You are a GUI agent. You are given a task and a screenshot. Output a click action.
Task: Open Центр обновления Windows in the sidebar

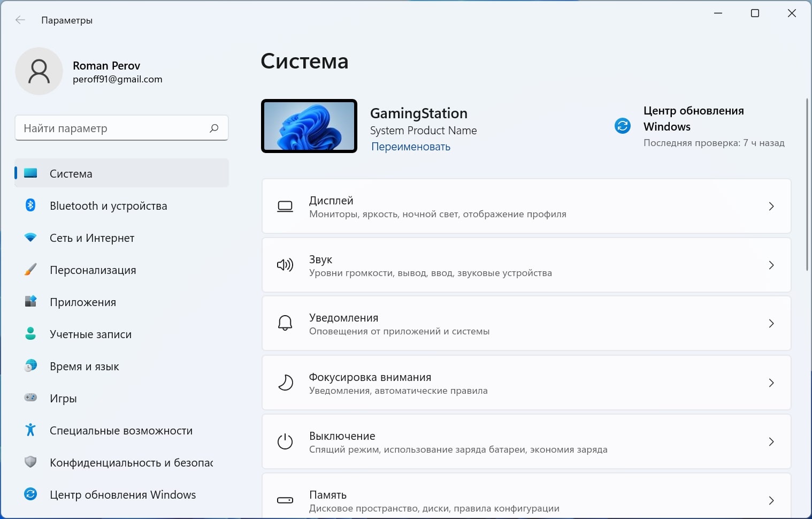(122, 494)
